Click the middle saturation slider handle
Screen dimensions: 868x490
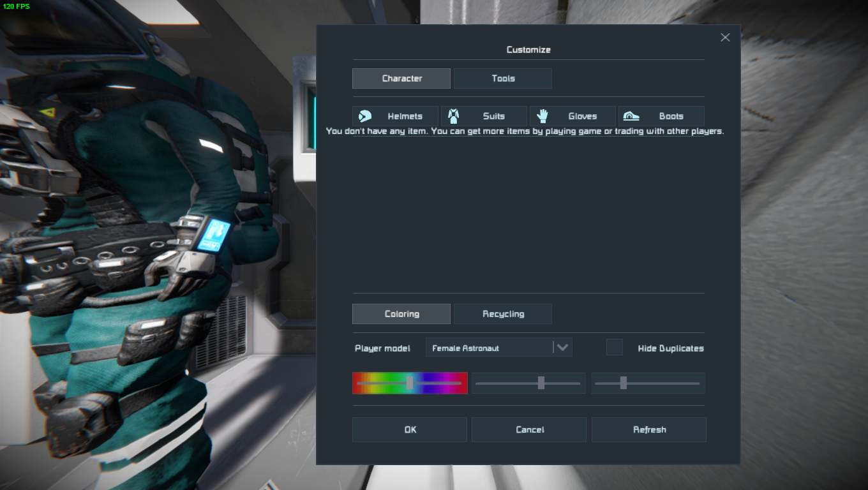541,383
